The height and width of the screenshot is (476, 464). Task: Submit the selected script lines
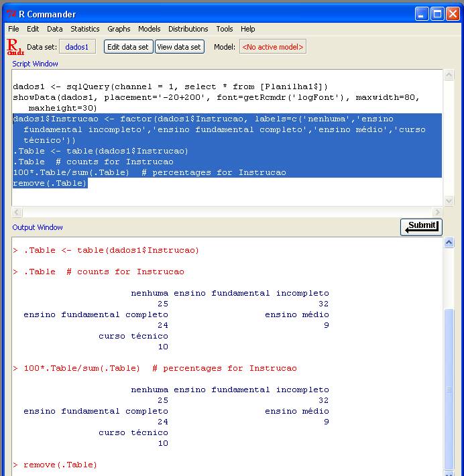point(421,227)
